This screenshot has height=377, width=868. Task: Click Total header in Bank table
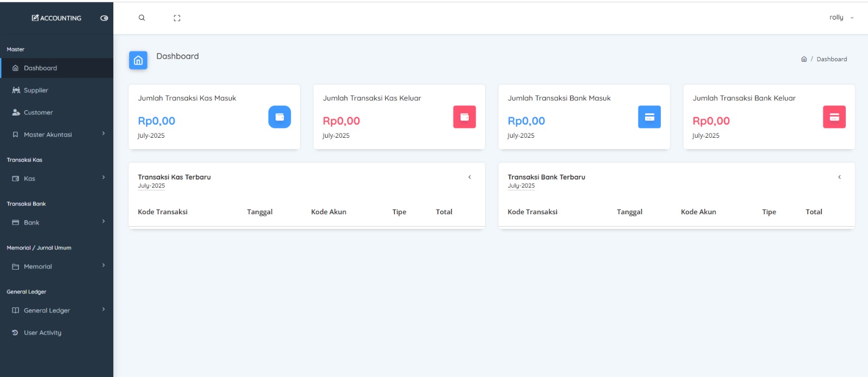coord(814,212)
